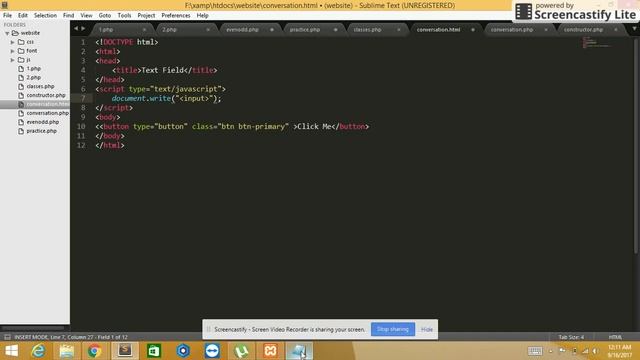Close the unsaved practice.php tab

[336, 30]
